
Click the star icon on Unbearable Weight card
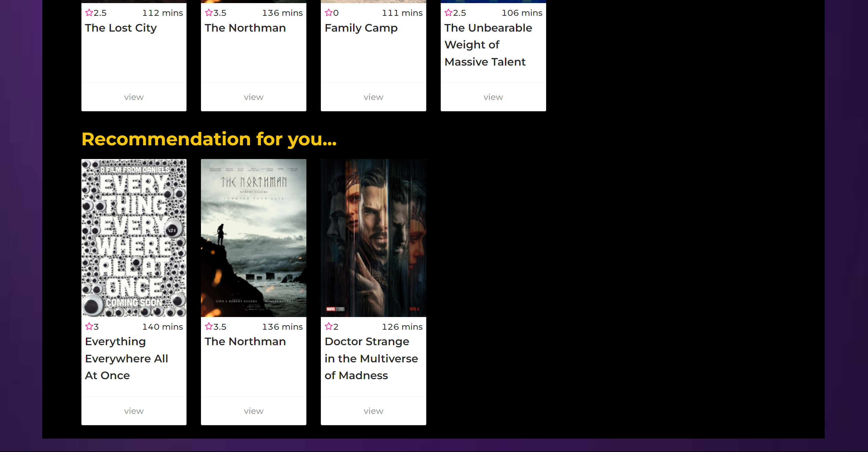(448, 13)
